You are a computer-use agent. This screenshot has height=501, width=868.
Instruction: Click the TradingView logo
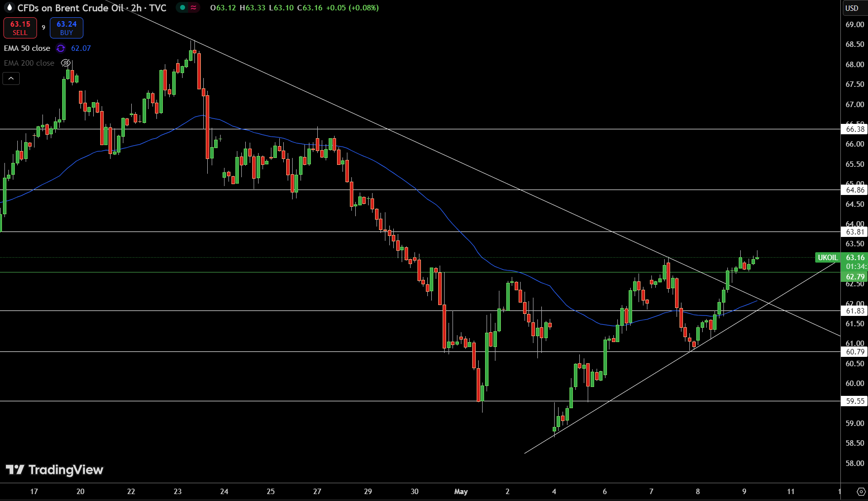point(54,469)
